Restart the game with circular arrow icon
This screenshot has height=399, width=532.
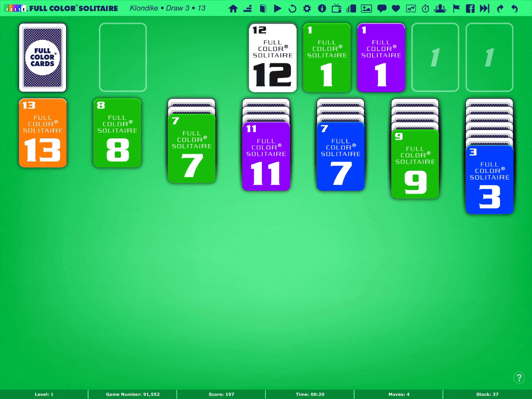click(x=292, y=8)
